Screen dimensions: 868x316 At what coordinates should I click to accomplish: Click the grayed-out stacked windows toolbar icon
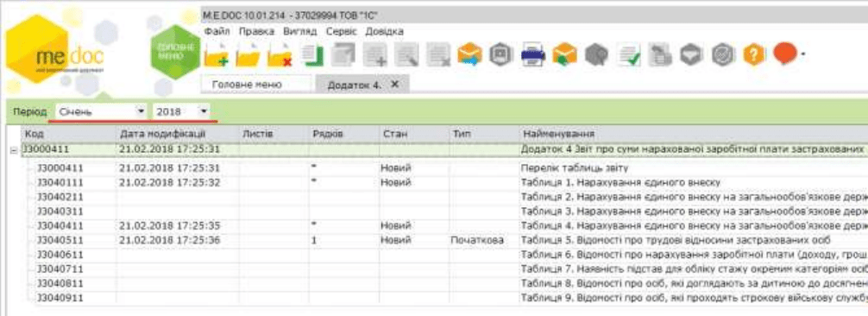[x=343, y=55]
